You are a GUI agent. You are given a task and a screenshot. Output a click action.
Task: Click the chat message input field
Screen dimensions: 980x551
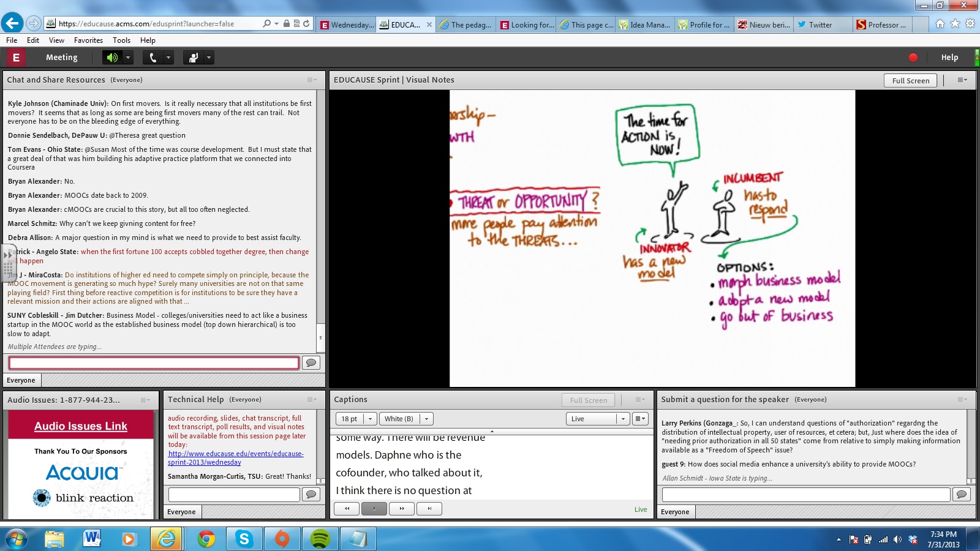[154, 363]
